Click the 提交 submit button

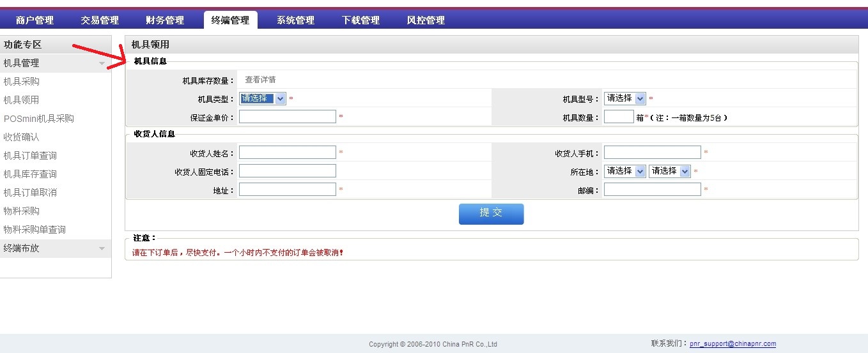point(491,214)
